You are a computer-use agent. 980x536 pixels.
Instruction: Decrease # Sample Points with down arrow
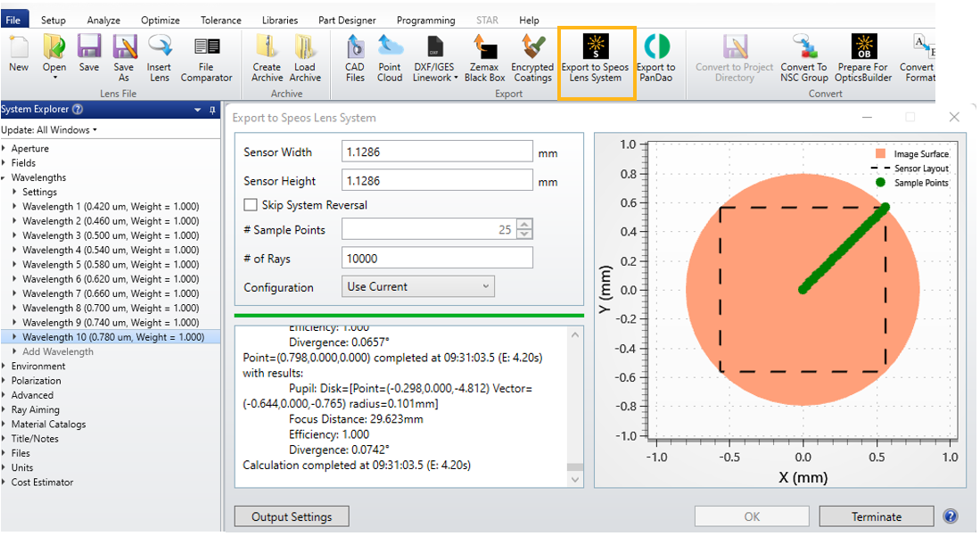pos(525,235)
